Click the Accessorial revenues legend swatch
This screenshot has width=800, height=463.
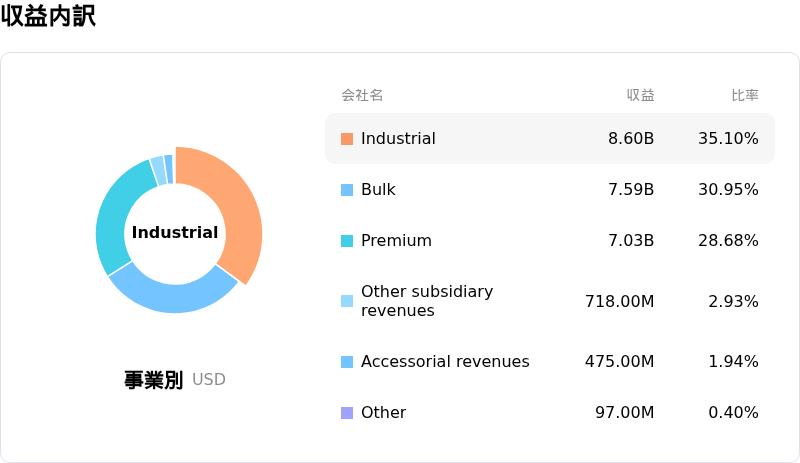pyautogui.click(x=347, y=362)
